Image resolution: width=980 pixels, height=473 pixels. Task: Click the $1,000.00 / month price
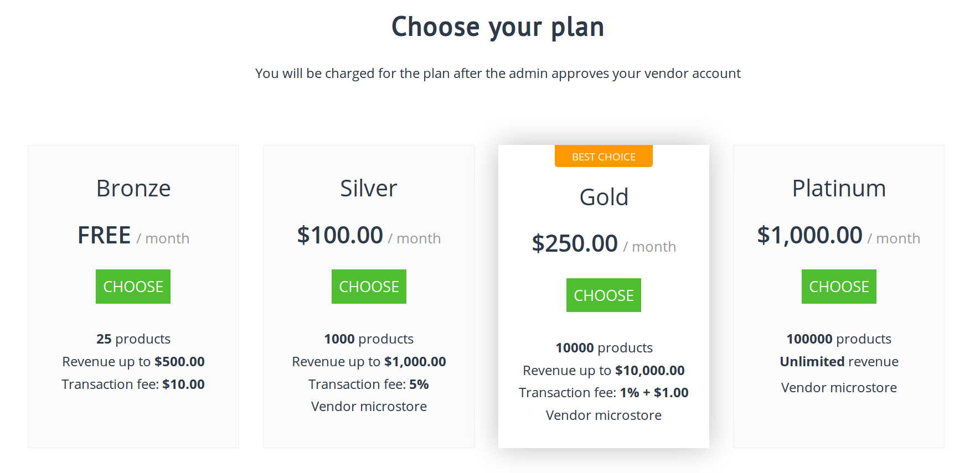(839, 236)
